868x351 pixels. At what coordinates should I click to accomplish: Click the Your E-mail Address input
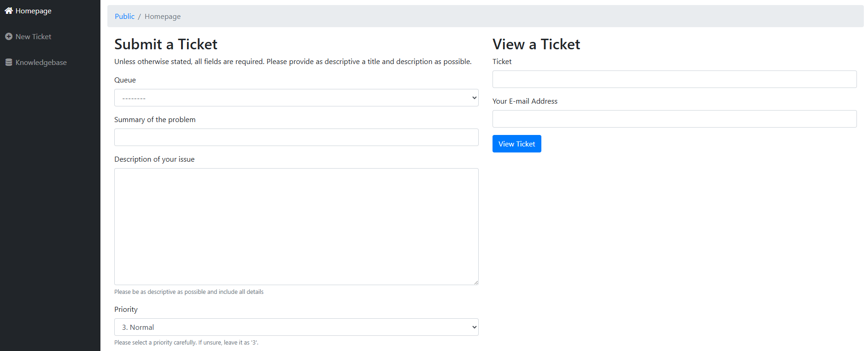[674, 119]
